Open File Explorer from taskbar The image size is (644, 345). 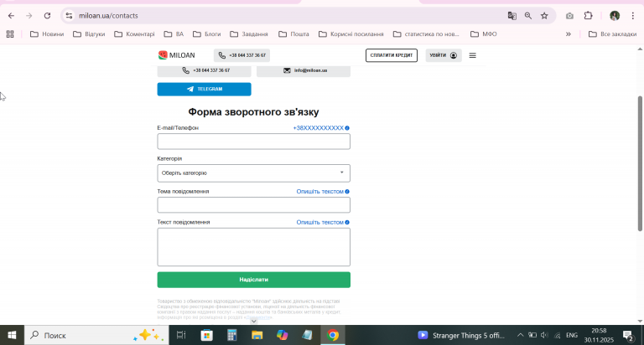coord(257,335)
